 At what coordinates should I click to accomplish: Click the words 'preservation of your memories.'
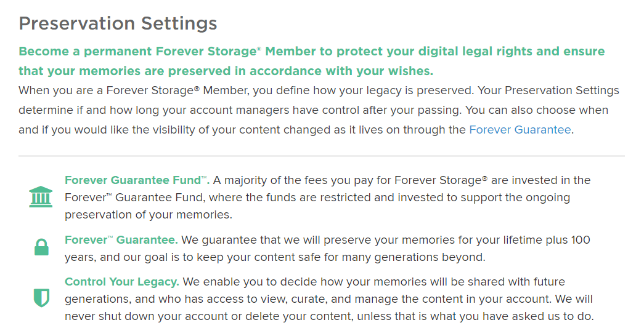[x=148, y=215]
